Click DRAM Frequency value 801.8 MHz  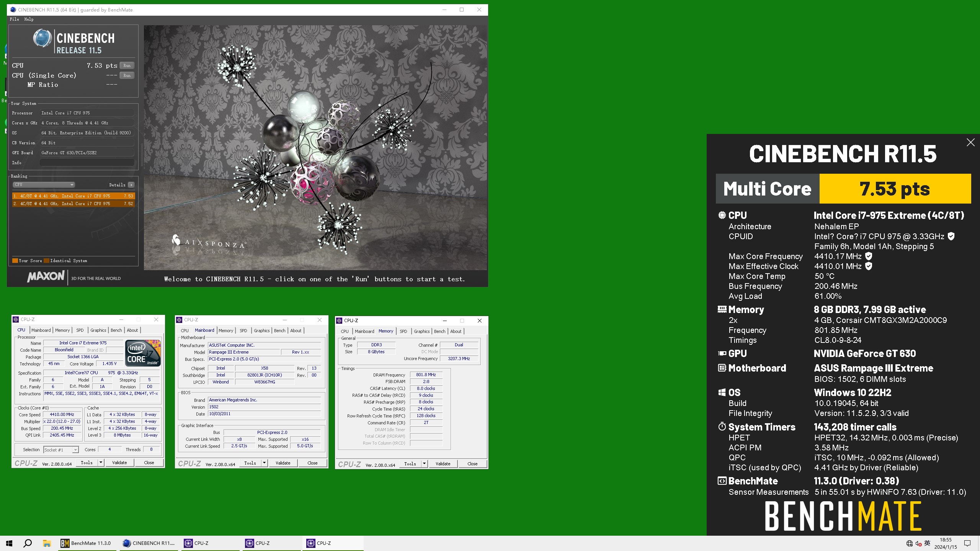(x=426, y=375)
